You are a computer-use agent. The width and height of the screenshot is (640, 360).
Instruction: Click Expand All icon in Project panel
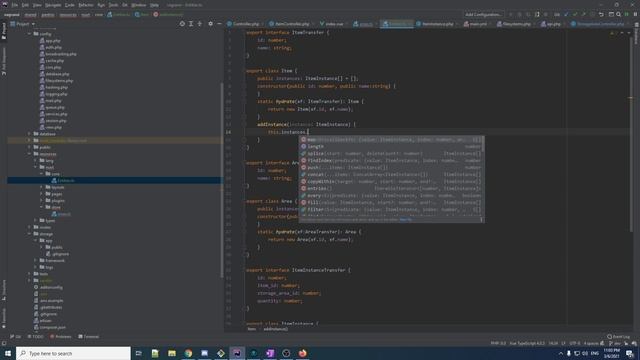tap(191, 24)
